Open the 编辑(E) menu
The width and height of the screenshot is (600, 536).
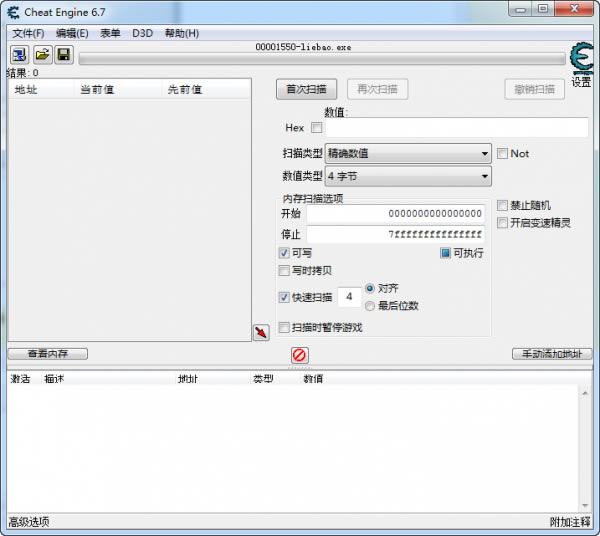[x=72, y=33]
